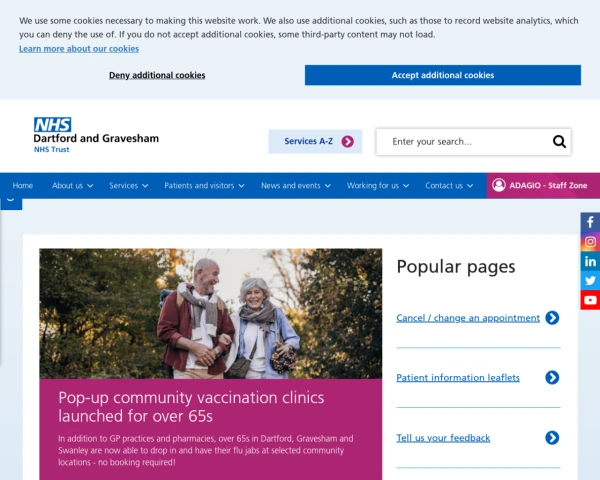Image resolution: width=600 pixels, height=480 pixels.
Task: Click the NHS logo
Action: pyautogui.click(x=53, y=124)
